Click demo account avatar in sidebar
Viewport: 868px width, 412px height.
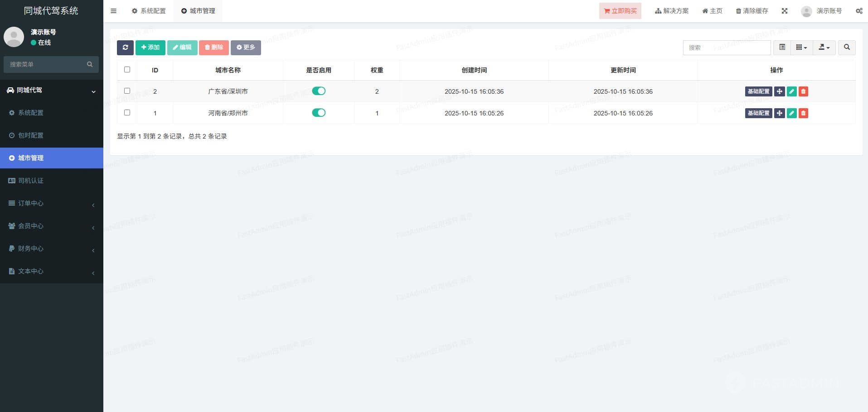click(14, 37)
